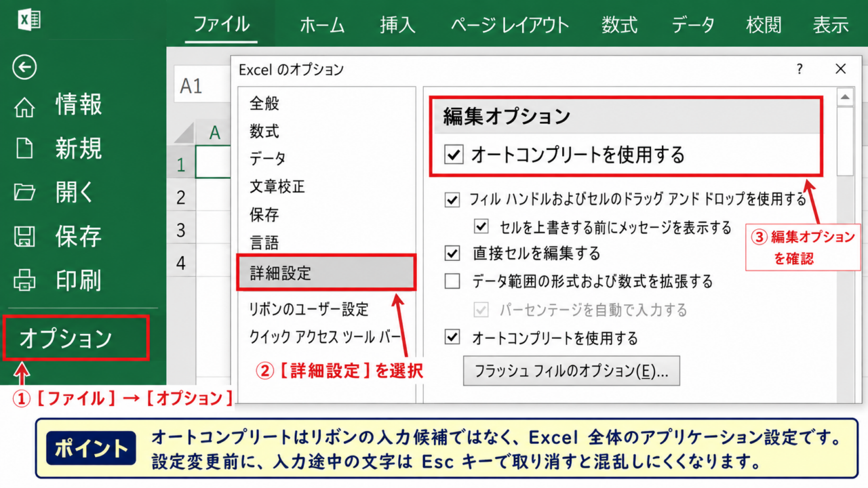Select column A header in worksheet
The image size is (868, 488).
pos(214,133)
